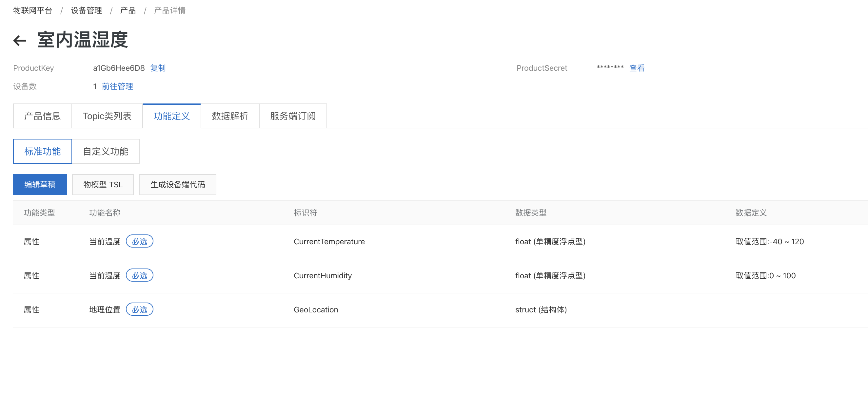868x408 pixels.
Task: Switch to the 产品信息 tab
Action: tap(43, 116)
